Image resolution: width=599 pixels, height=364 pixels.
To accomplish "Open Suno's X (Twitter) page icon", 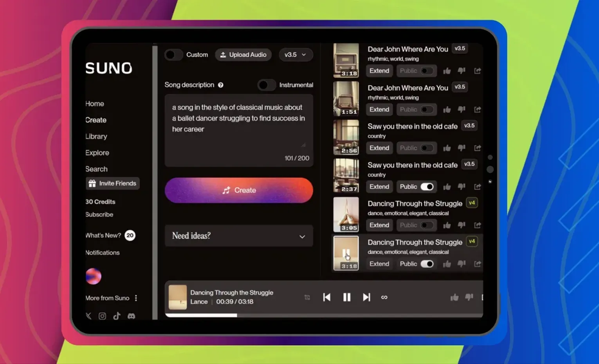I will click(88, 316).
